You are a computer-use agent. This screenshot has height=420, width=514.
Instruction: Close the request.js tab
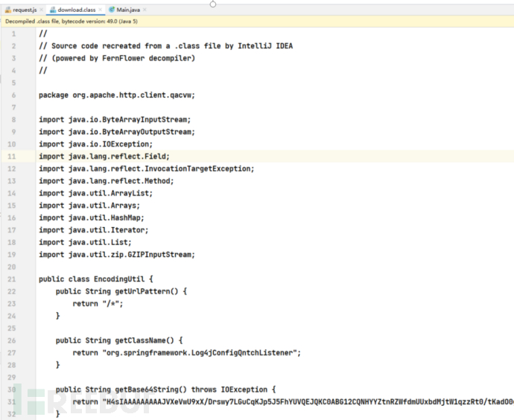click(x=40, y=10)
